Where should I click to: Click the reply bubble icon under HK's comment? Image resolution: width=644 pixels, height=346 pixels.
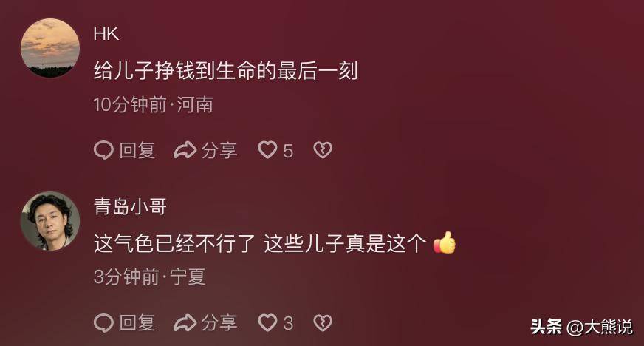click(x=103, y=150)
